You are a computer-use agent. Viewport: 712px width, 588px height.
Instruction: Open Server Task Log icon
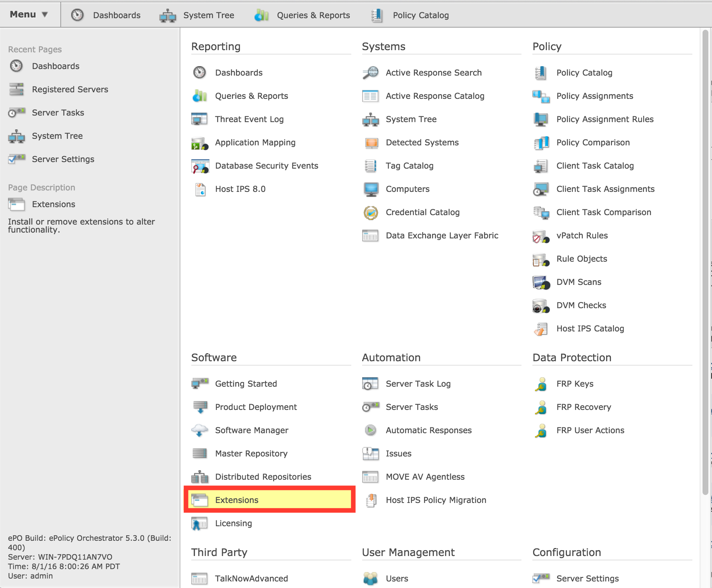pyautogui.click(x=370, y=384)
